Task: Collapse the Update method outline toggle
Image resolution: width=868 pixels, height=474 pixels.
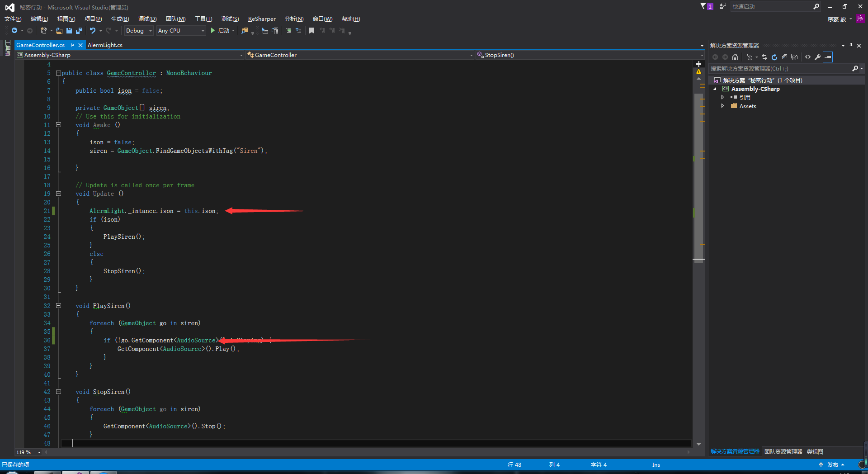Action: point(58,193)
